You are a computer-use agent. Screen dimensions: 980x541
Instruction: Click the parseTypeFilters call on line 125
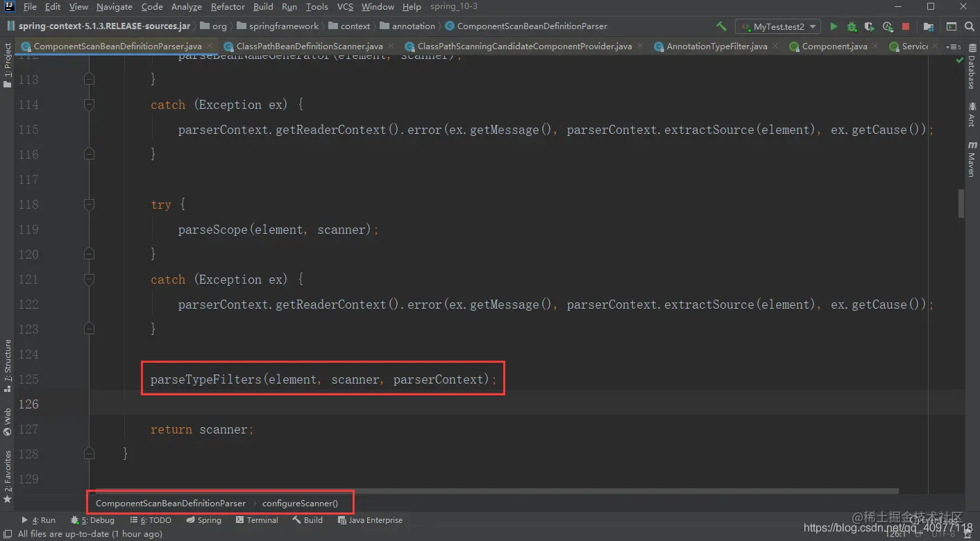coord(323,379)
